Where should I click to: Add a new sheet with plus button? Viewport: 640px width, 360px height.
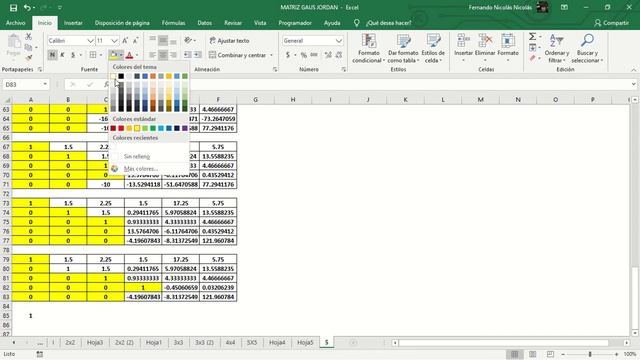click(x=353, y=342)
